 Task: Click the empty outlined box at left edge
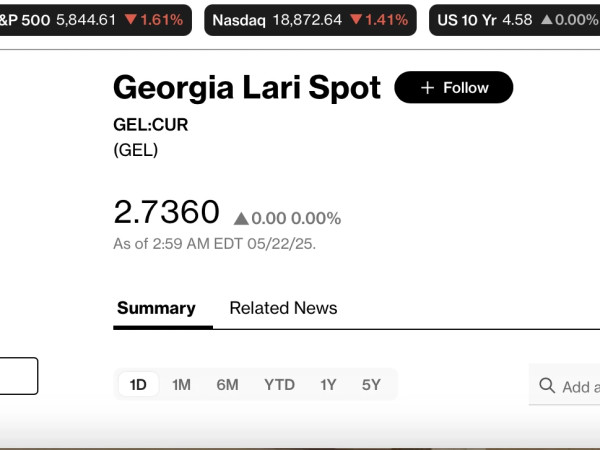[x=19, y=376]
